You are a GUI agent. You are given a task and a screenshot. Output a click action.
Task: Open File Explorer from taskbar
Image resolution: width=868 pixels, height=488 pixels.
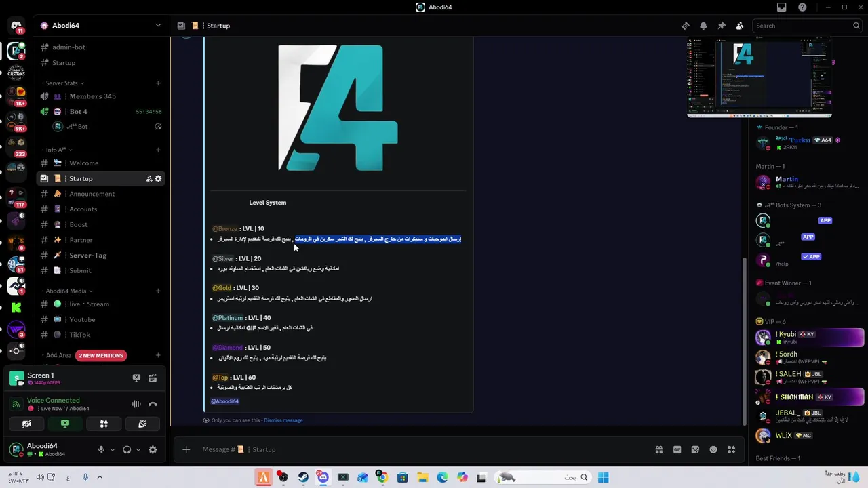tap(422, 477)
